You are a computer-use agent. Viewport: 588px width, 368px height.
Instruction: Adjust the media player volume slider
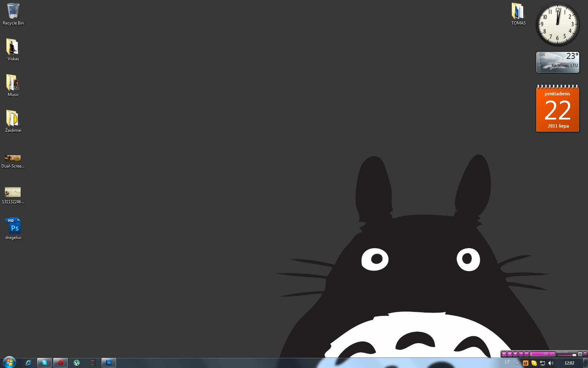tap(567, 355)
